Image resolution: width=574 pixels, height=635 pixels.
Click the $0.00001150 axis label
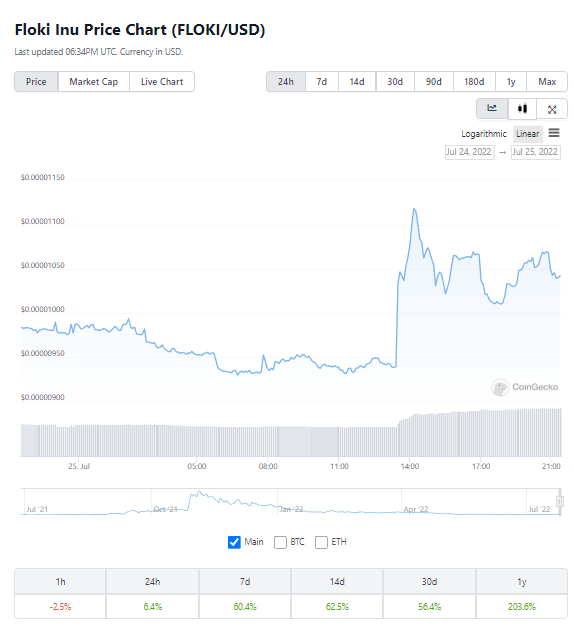(43, 177)
